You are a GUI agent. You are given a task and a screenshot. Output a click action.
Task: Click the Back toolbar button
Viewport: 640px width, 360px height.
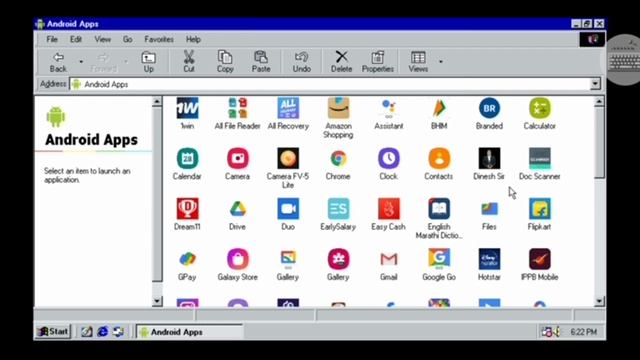point(58,62)
